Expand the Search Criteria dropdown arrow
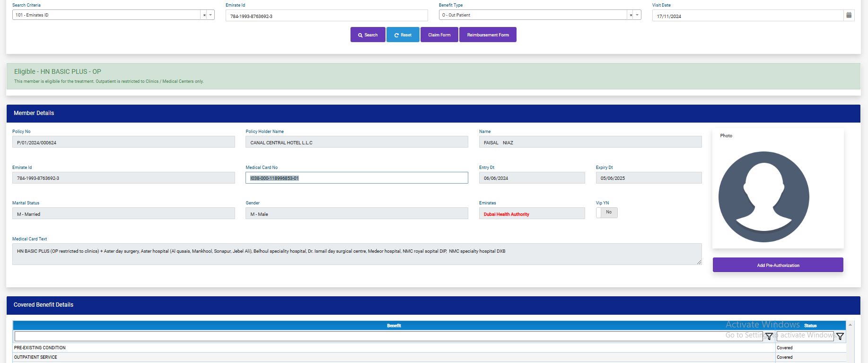This screenshot has height=363, width=868. tap(210, 15)
